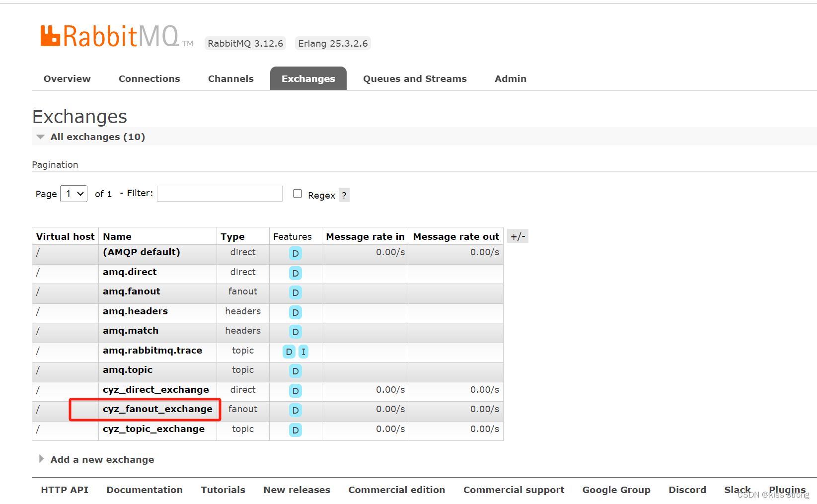Click the I badge for amq.rabbitmq.trace
The image size is (817, 504).
(x=303, y=352)
